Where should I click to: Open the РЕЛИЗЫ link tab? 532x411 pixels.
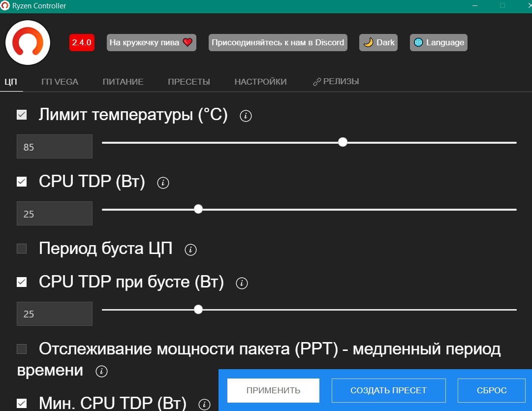pyautogui.click(x=336, y=81)
